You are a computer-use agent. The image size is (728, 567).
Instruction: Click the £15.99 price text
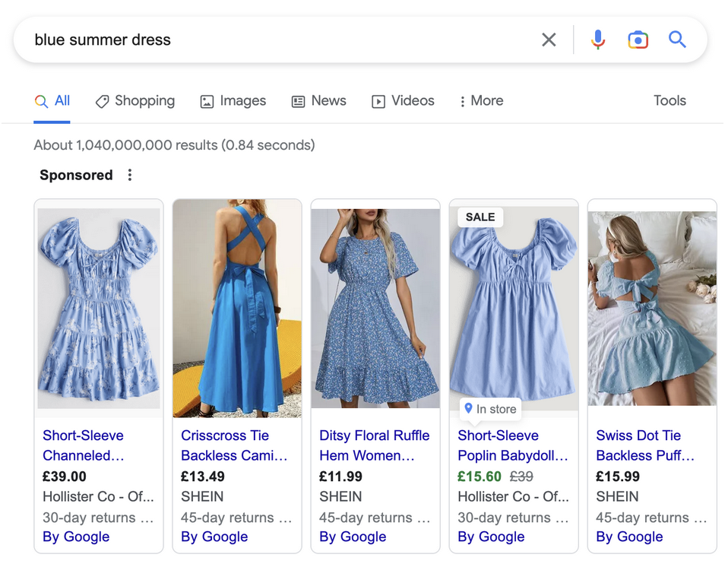[618, 477]
